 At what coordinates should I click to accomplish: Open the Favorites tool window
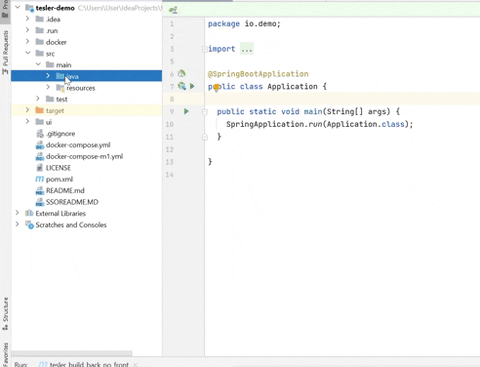click(x=5, y=354)
